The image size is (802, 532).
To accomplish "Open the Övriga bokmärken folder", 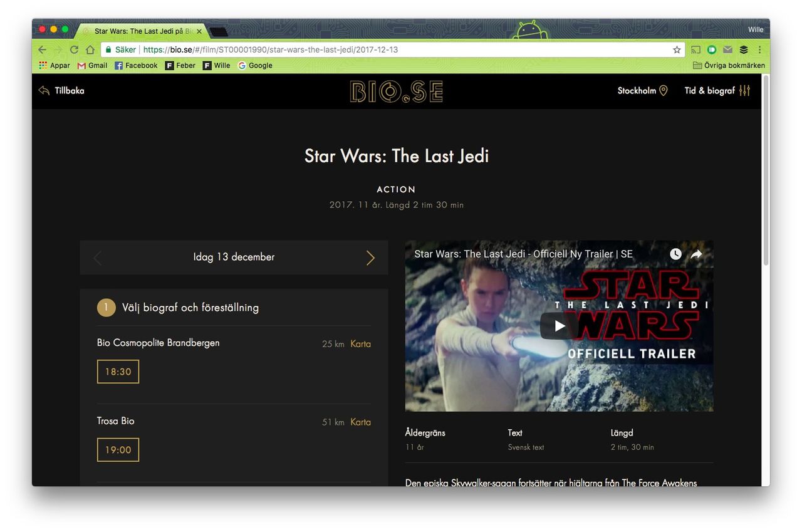I will coord(729,65).
